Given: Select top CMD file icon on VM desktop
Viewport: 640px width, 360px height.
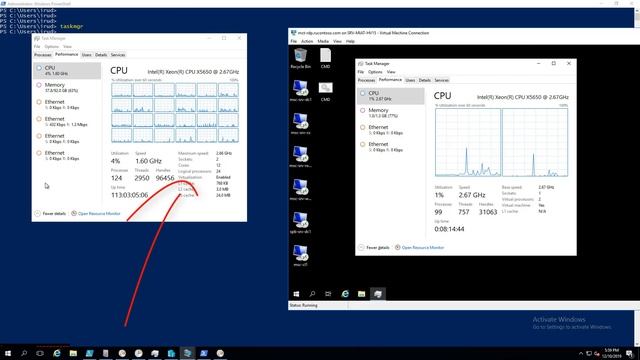Looking at the screenshot, I should (325, 58).
